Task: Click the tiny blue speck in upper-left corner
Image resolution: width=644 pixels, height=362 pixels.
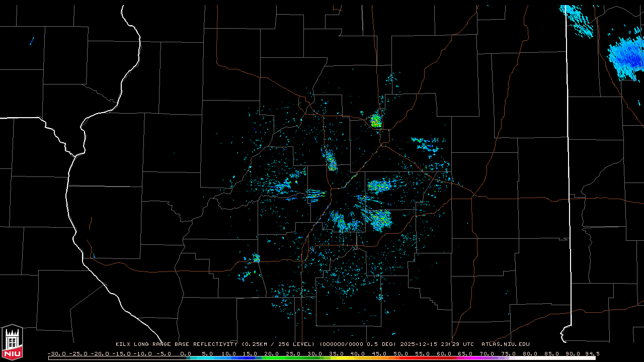Action: [31, 41]
